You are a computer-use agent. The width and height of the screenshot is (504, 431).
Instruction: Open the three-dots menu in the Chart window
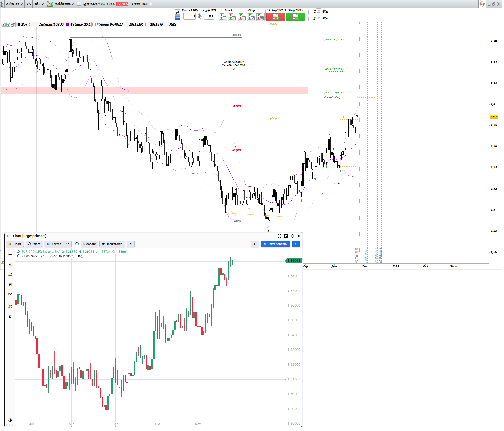point(9,236)
